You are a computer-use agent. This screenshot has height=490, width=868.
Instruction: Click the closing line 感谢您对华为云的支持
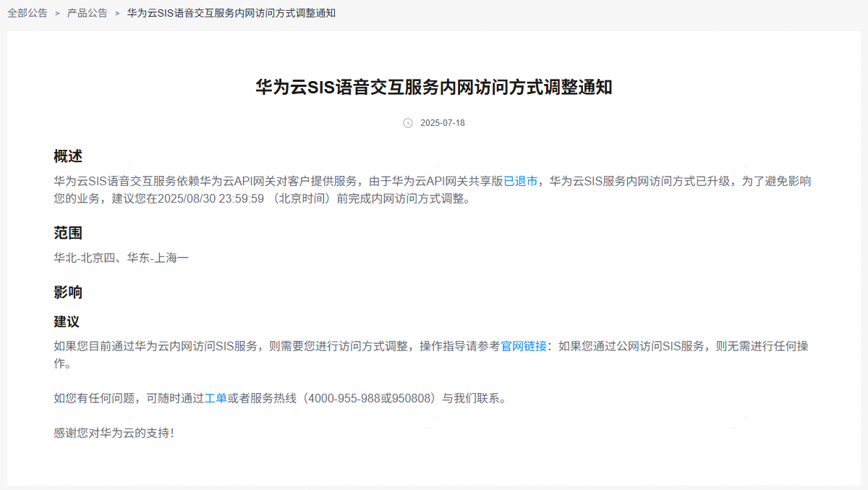[114, 433]
